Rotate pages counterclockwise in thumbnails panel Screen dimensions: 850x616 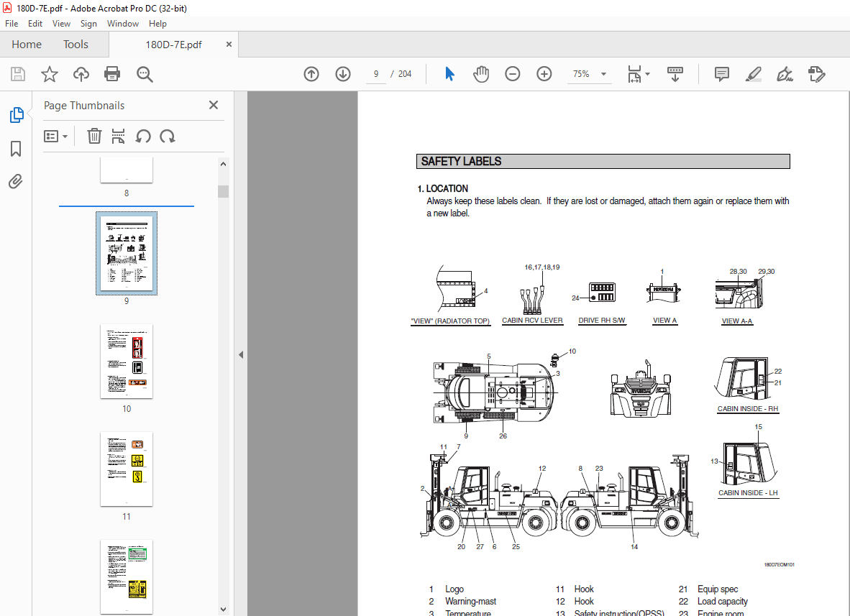pos(142,136)
